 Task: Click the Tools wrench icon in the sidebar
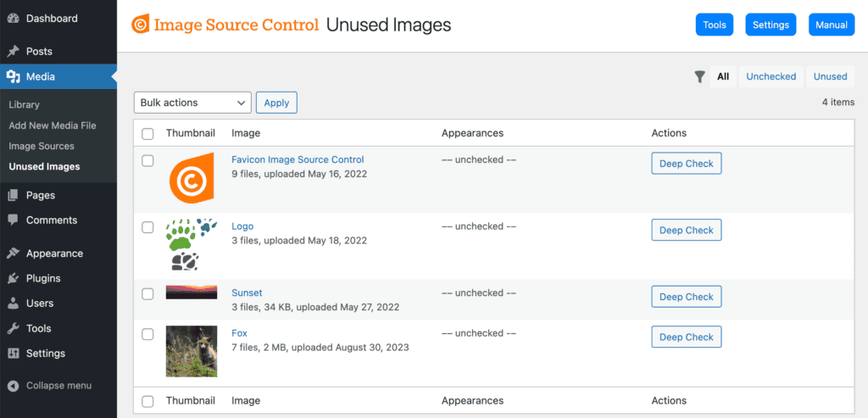[14, 328]
